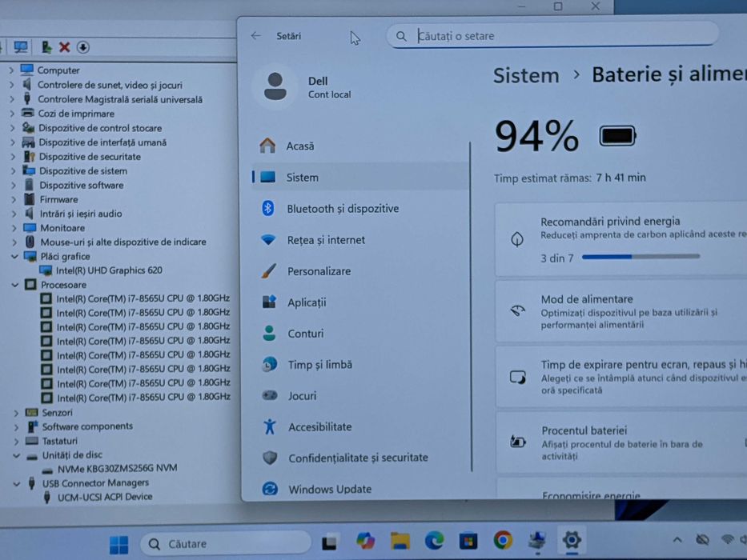Launch Copilot from the taskbar
Viewport: 747px width, 560px height.
[365, 541]
